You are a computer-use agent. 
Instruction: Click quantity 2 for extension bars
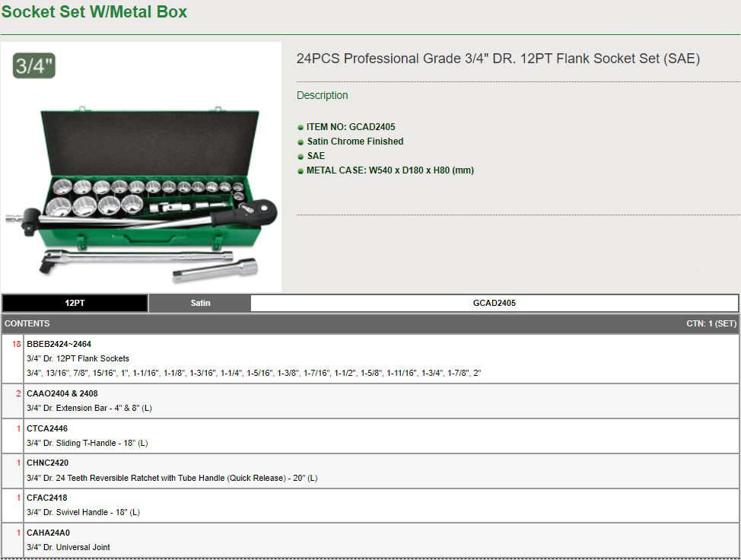tap(18, 393)
